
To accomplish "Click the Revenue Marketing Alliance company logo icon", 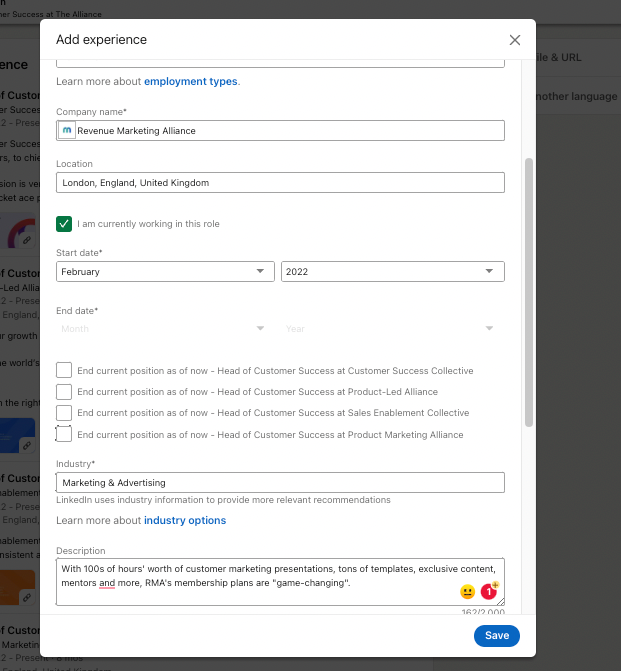I will click(67, 130).
